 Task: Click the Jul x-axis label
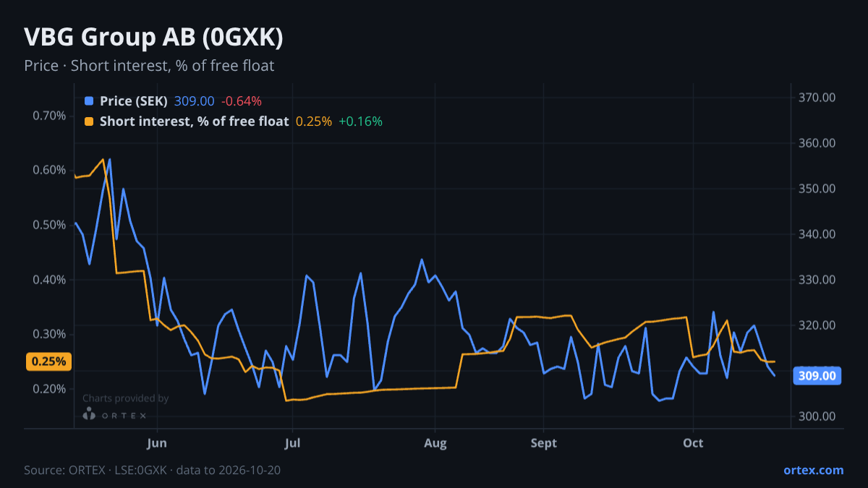coord(292,443)
